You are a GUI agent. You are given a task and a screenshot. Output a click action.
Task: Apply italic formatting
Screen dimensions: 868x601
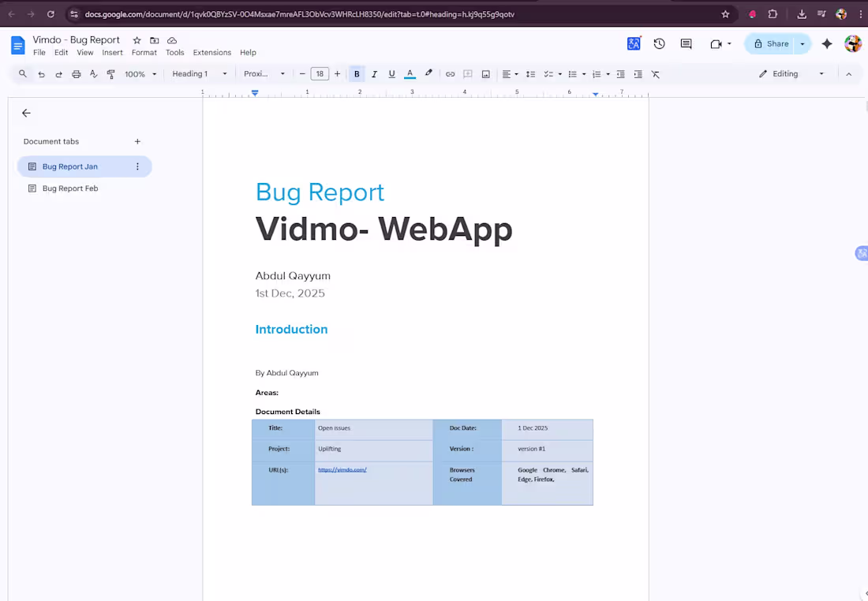[x=374, y=73]
